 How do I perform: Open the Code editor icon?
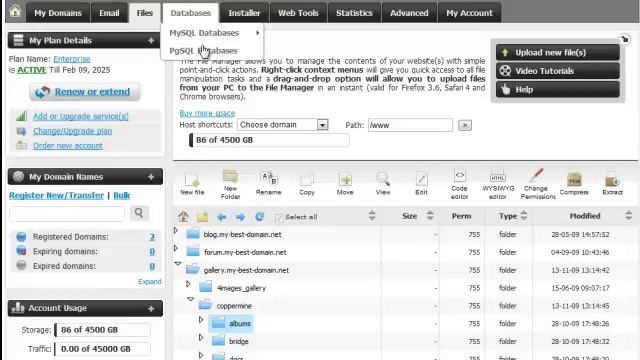[x=459, y=184]
